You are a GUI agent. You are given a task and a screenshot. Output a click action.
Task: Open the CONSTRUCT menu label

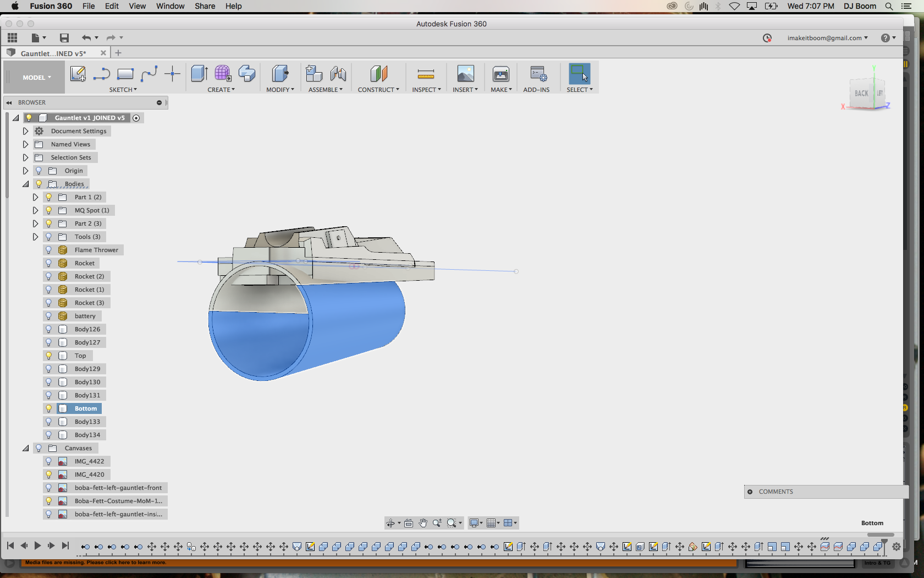[378, 90]
